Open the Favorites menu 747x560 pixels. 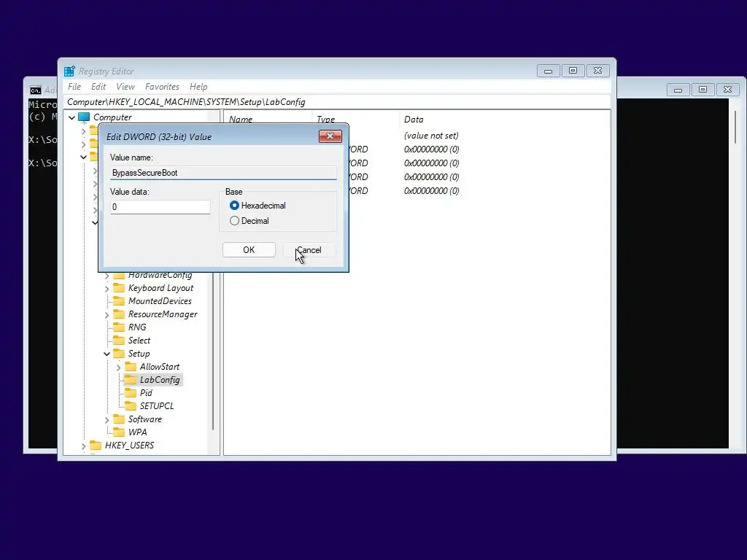pyautogui.click(x=162, y=87)
